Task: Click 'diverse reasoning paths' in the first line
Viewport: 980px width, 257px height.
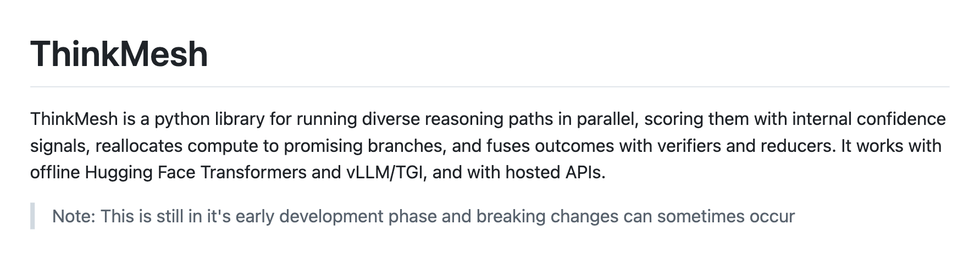Action: pos(457,119)
